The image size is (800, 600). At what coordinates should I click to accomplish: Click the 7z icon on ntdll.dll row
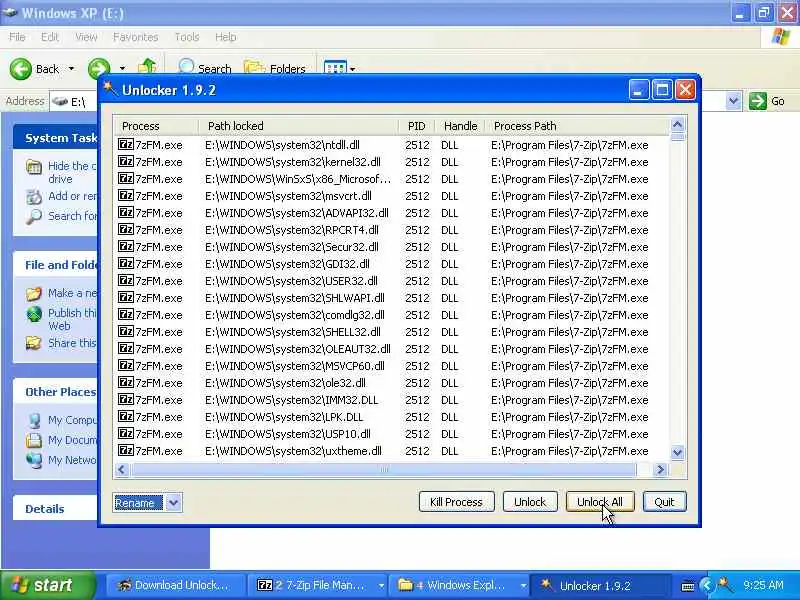[126, 144]
